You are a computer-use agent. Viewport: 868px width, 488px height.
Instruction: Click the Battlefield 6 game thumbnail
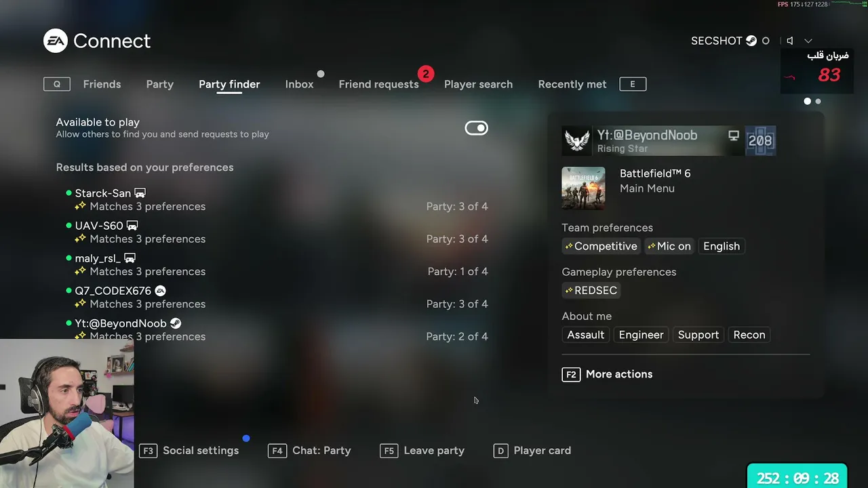[x=583, y=188]
